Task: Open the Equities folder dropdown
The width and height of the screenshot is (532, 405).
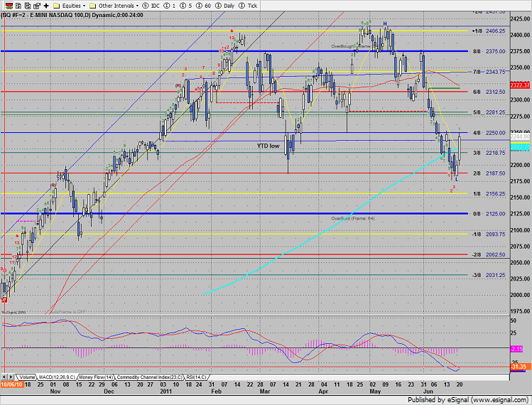Action: click(70, 6)
